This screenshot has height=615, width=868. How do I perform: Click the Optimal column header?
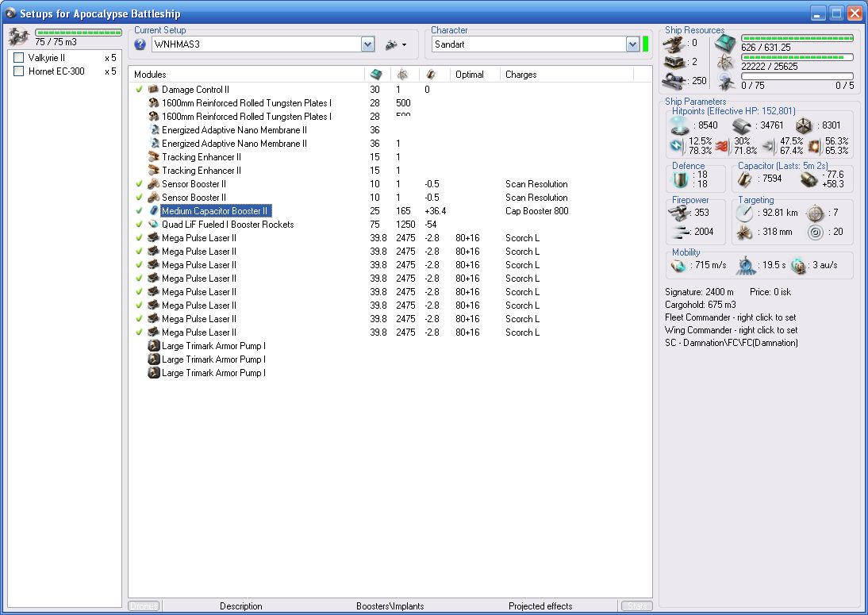click(x=475, y=74)
